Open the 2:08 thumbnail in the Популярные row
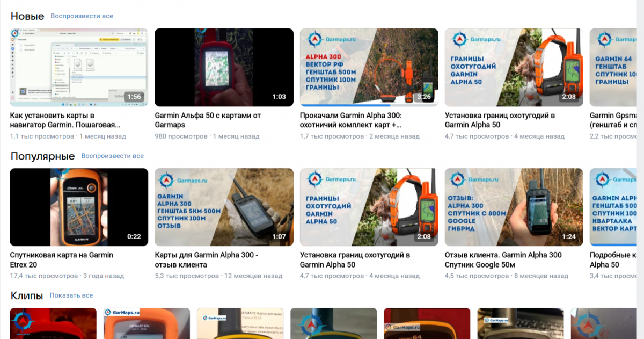Screen dimensions: 644x339 (x=369, y=207)
